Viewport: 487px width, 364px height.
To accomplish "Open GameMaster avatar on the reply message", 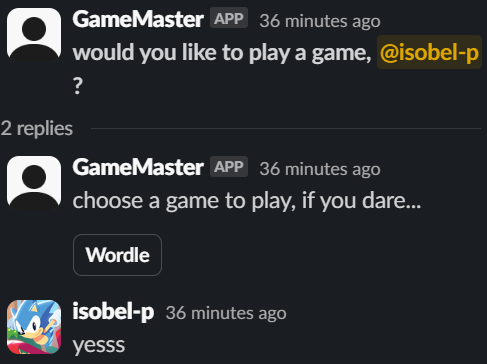I will pyautogui.click(x=34, y=183).
